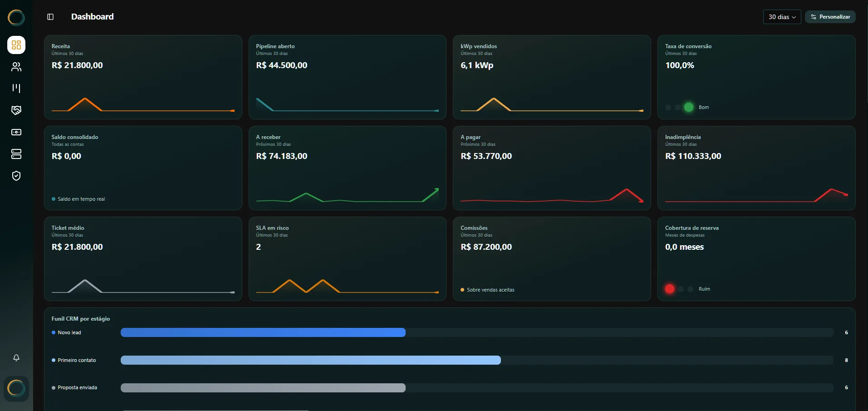Click the logo at top of sidebar
The image size is (868, 411).
point(16,18)
